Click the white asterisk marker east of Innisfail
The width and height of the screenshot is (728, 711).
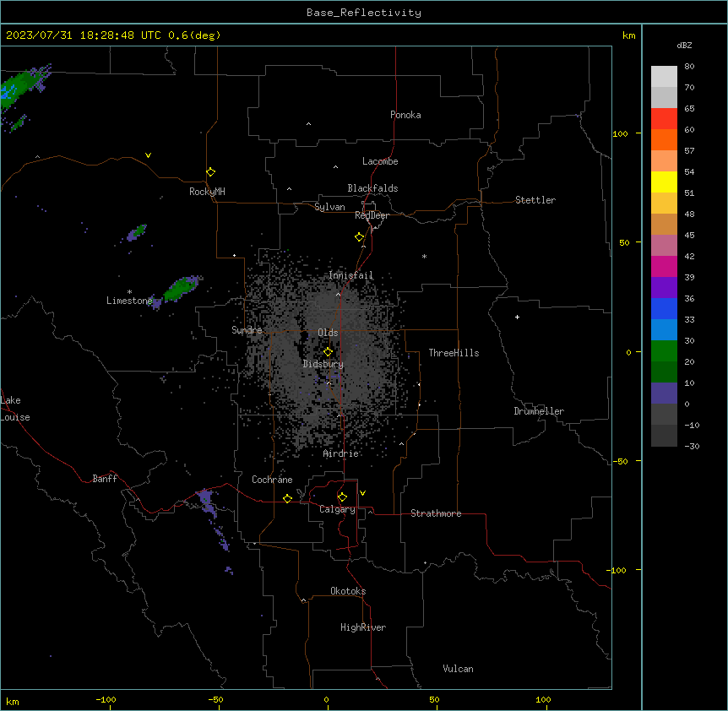point(424,256)
